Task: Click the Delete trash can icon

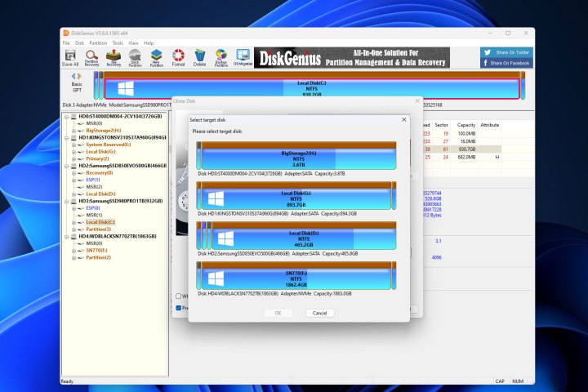Action: [200, 57]
